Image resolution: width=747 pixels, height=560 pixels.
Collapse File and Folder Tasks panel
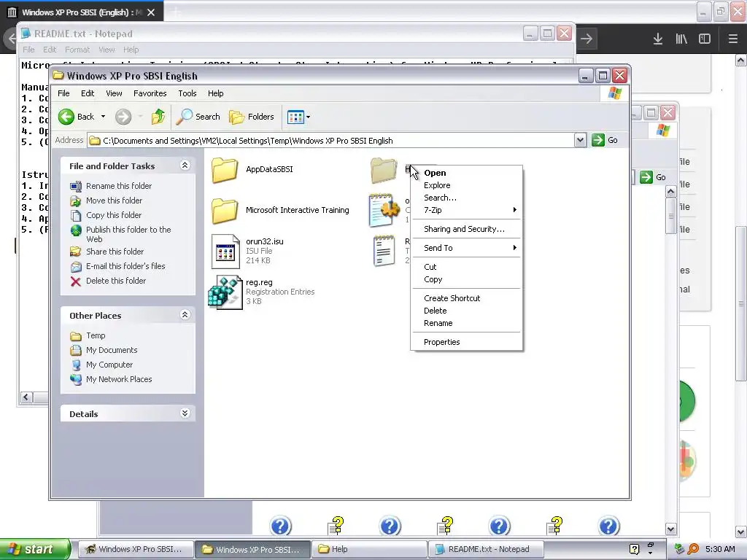[x=185, y=166]
